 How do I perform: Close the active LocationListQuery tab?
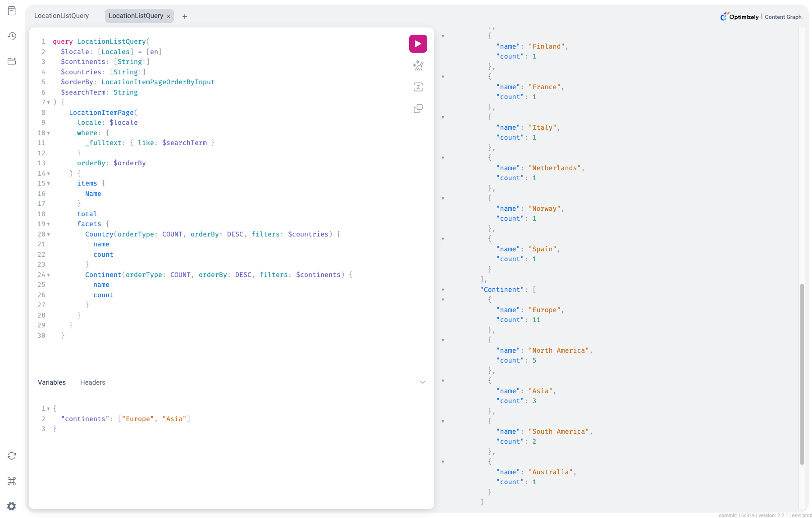click(169, 16)
